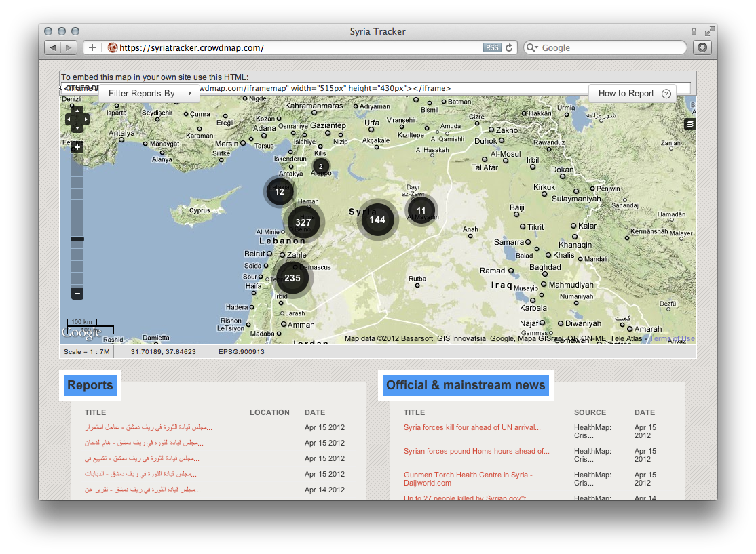Click the zoom in plus icon
756x554 pixels.
[x=77, y=146]
